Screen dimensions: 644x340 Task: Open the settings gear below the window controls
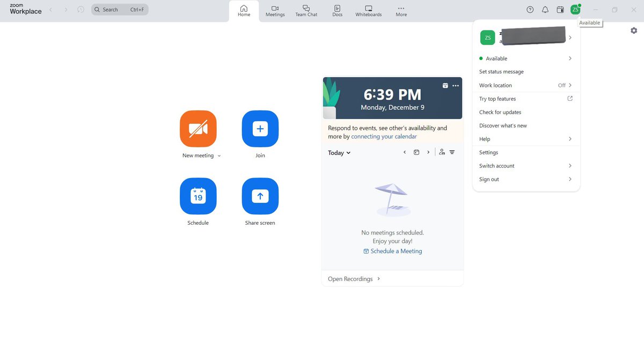pyautogui.click(x=634, y=31)
